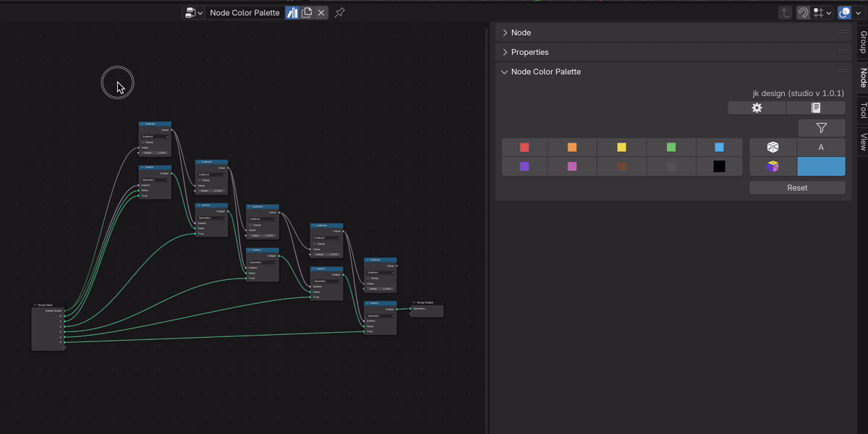This screenshot has height=434, width=868.
Task: Click the A button in palette
Action: coord(821,148)
